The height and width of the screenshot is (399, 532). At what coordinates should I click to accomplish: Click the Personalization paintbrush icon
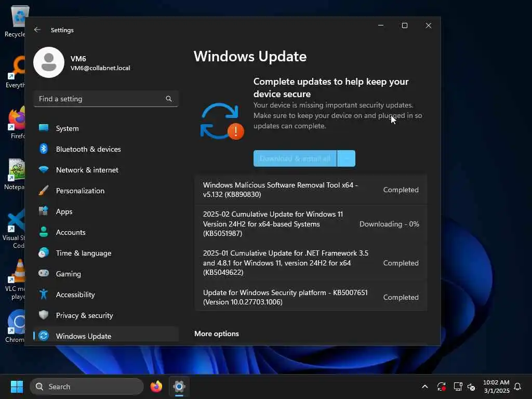[x=44, y=190]
